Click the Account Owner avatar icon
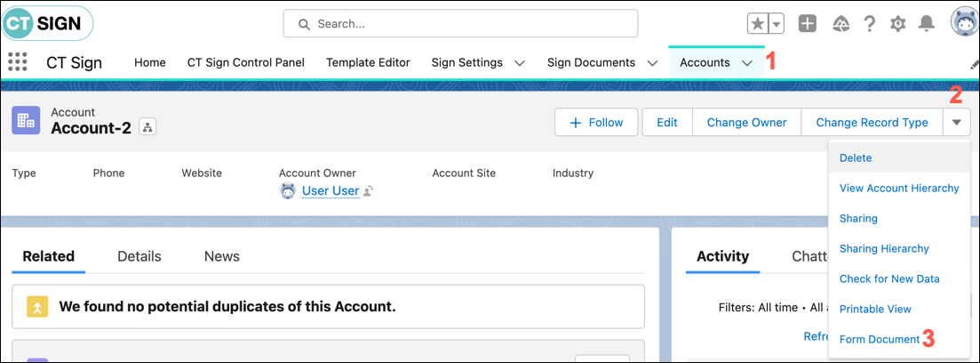 (287, 191)
